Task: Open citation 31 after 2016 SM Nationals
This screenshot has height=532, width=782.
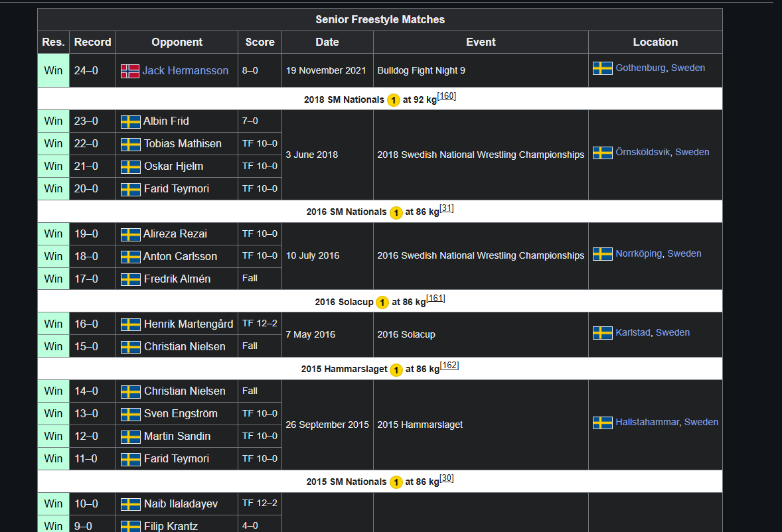Action: pos(446,208)
